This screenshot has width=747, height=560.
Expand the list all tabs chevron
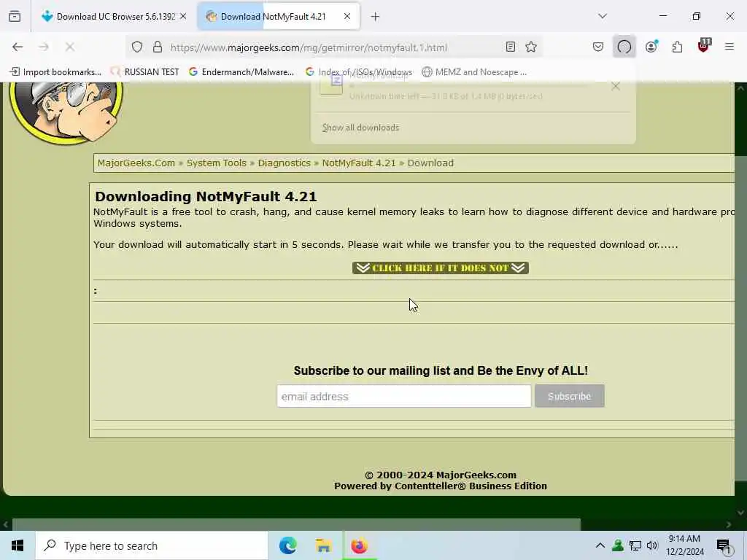(603, 16)
